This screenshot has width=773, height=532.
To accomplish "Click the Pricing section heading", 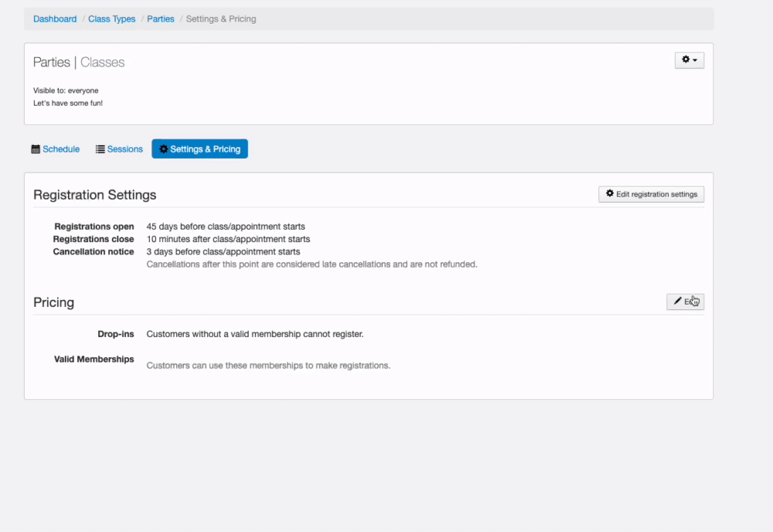I will pyautogui.click(x=53, y=302).
